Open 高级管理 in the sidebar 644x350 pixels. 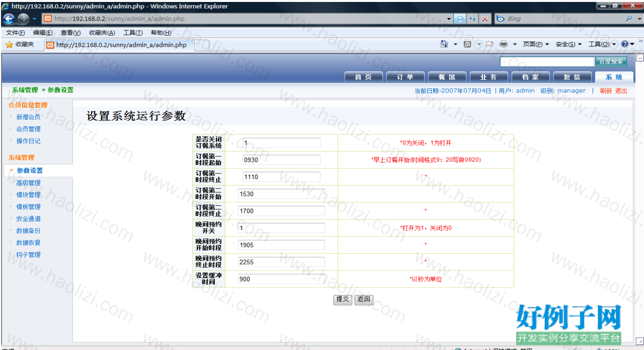tap(28, 183)
